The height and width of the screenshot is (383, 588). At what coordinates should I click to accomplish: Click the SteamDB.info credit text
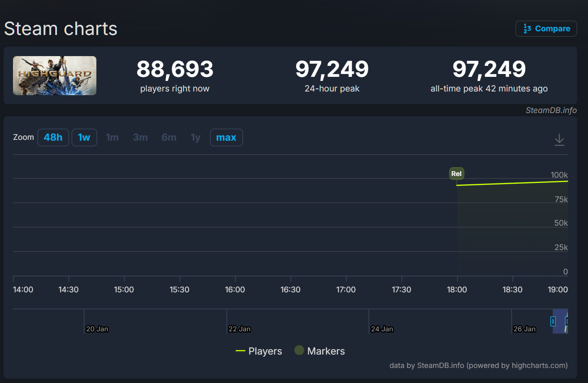tap(551, 110)
